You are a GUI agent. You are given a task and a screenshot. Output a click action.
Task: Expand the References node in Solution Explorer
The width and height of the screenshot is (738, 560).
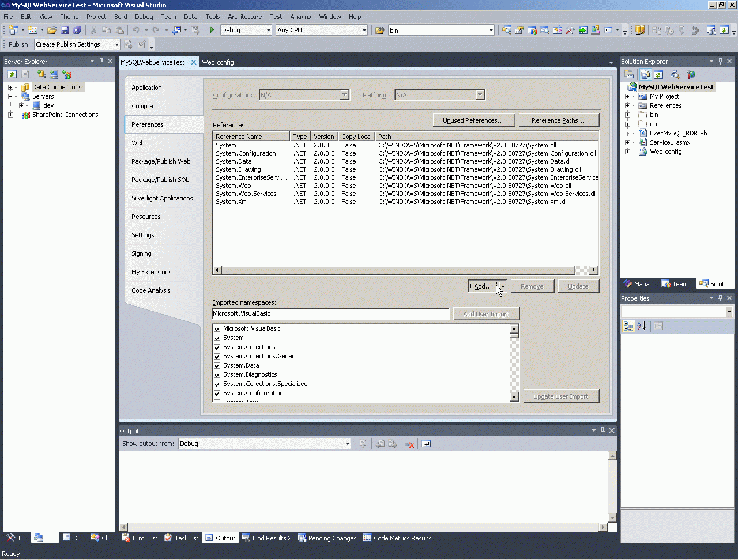coord(628,105)
